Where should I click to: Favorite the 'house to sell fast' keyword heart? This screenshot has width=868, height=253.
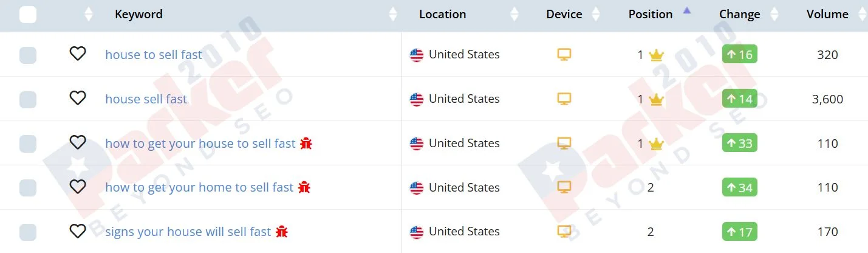tap(78, 54)
